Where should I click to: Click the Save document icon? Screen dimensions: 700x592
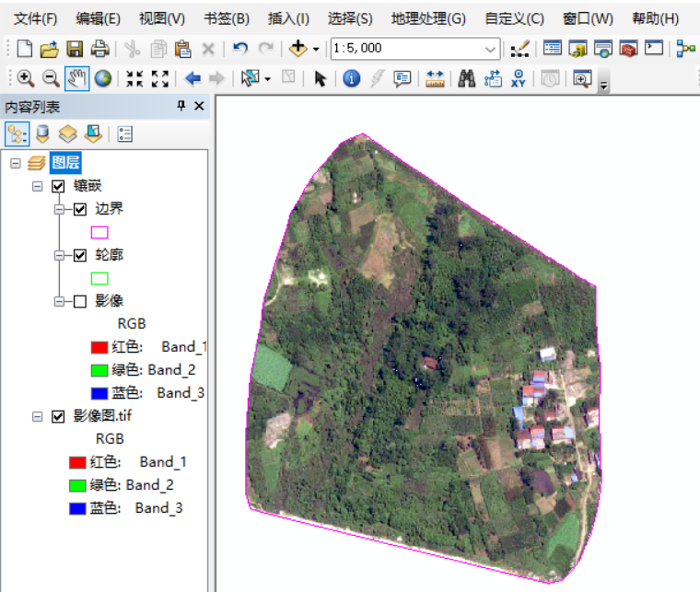(75, 48)
